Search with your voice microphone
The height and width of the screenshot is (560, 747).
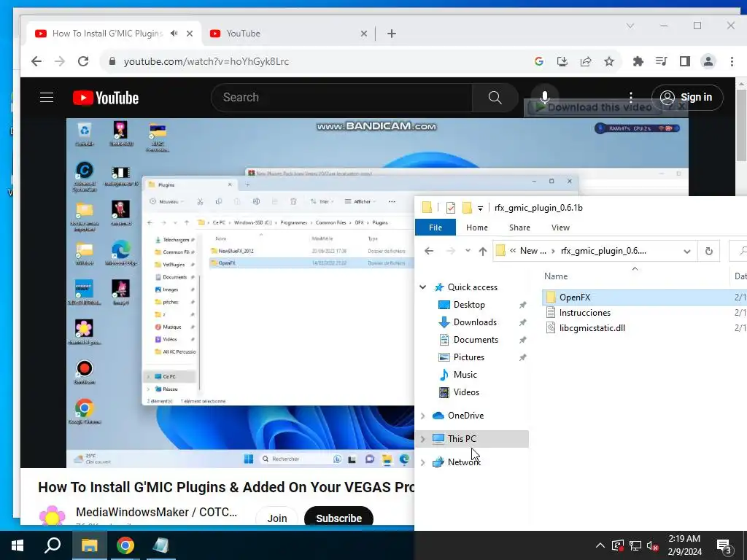pos(544,97)
